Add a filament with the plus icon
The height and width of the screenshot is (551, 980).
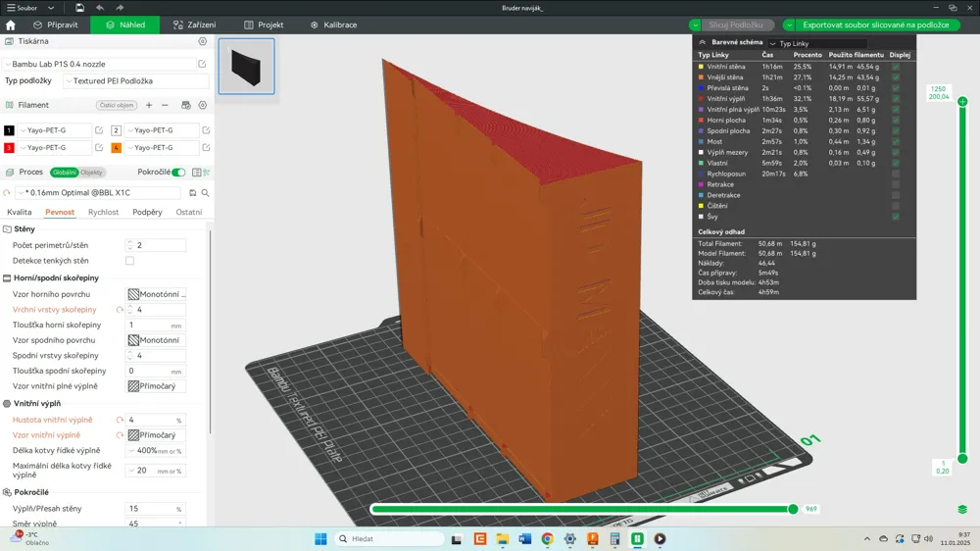[149, 105]
